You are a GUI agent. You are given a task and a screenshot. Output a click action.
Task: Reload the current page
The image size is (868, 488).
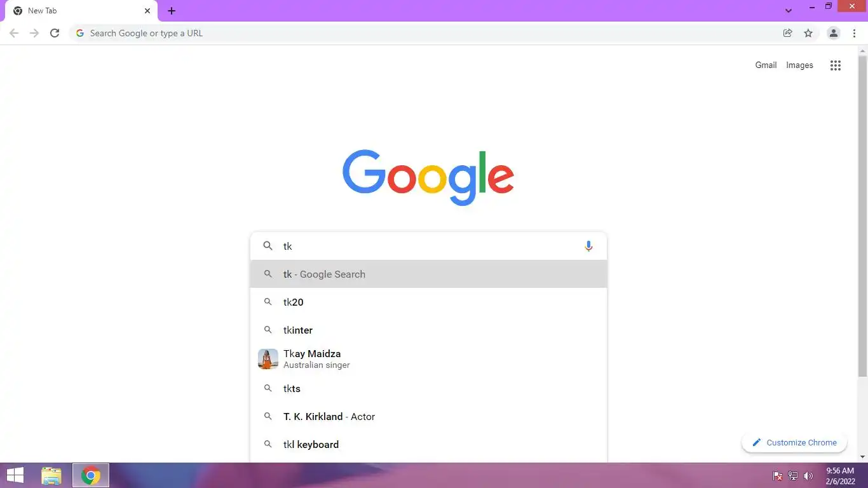click(55, 33)
